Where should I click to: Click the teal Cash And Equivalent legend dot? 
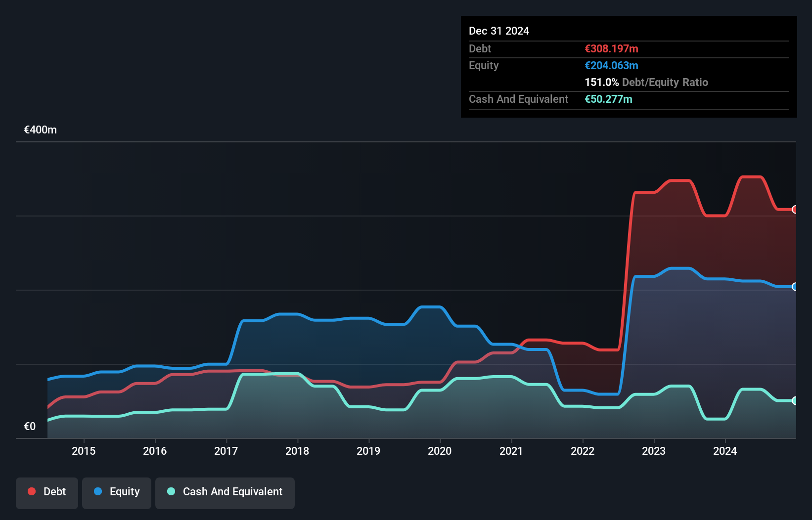(x=171, y=491)
